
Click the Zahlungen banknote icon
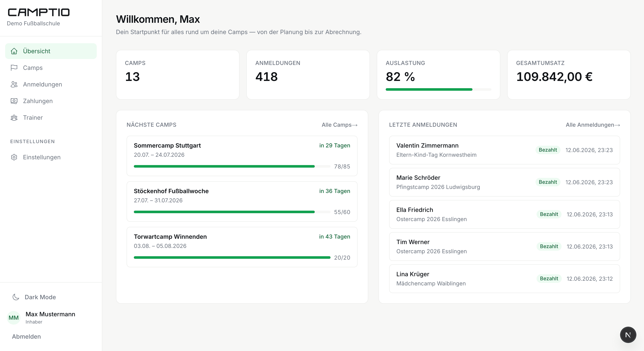coord(14,101)
